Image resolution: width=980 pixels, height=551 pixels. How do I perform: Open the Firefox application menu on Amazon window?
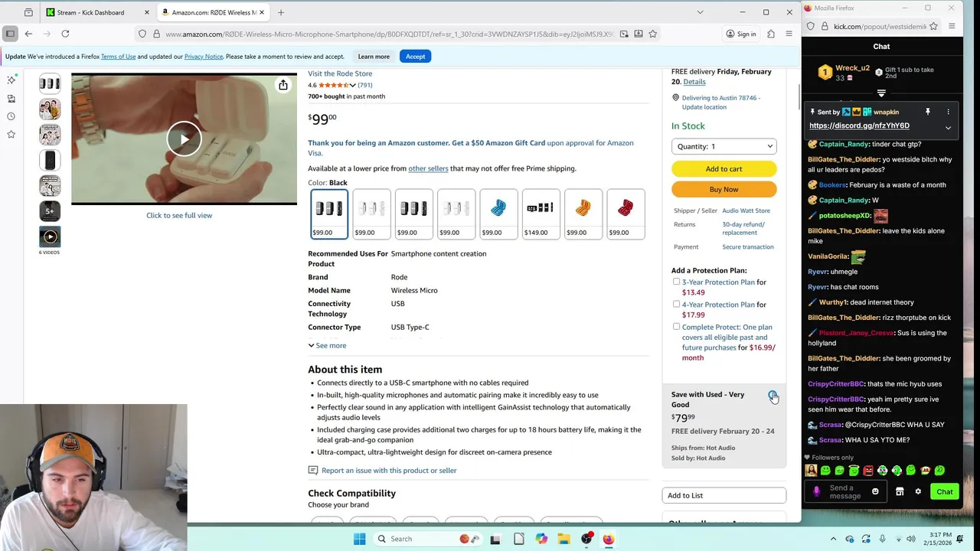coord(789,34)
